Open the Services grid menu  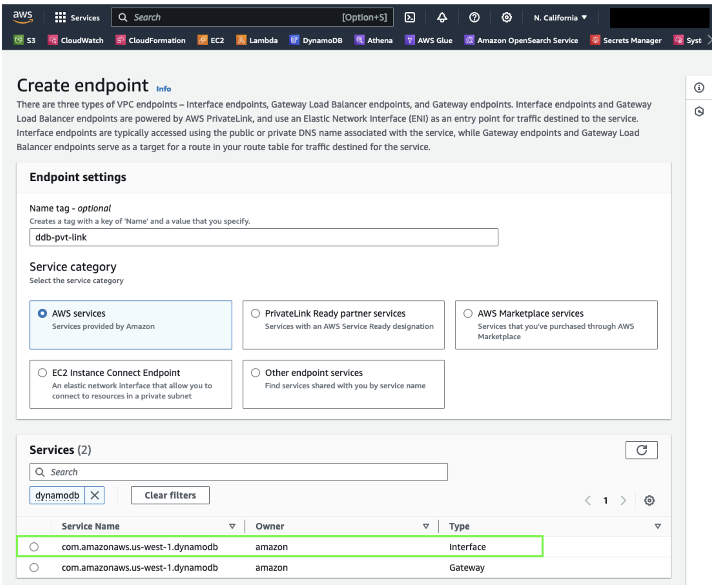tap(77, 17)
